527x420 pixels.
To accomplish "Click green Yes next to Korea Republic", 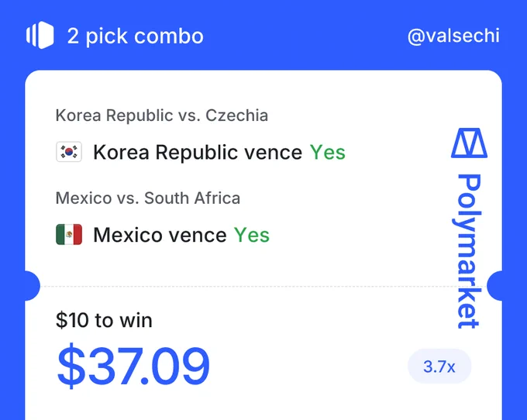I will (328, 152).
